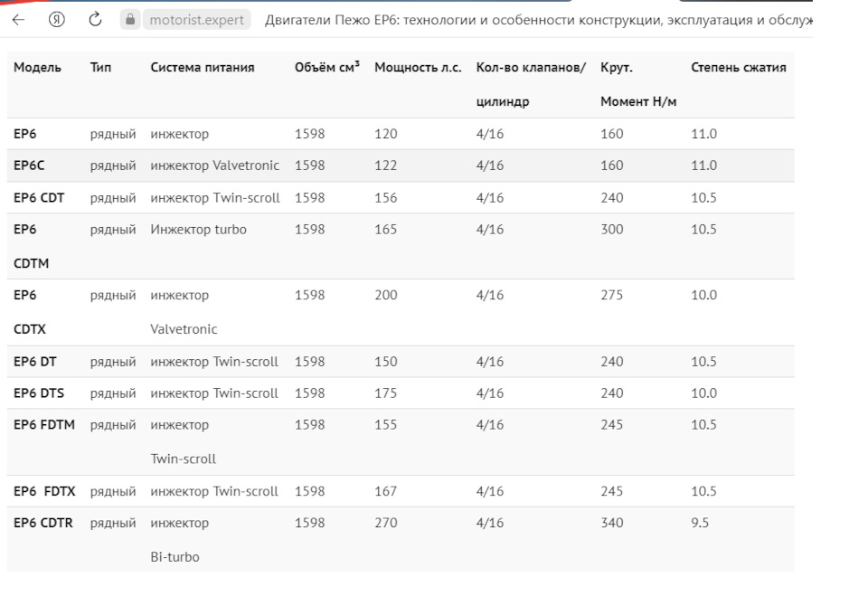Click the torque value 340
868x615 pixels.
click(x=612, y=523)
